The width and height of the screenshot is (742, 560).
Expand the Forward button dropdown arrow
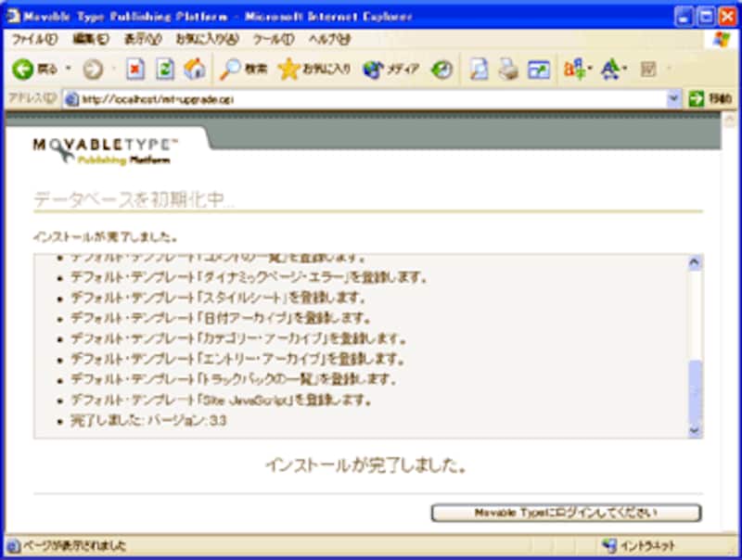pyautogui.click(x=111, y=69)
